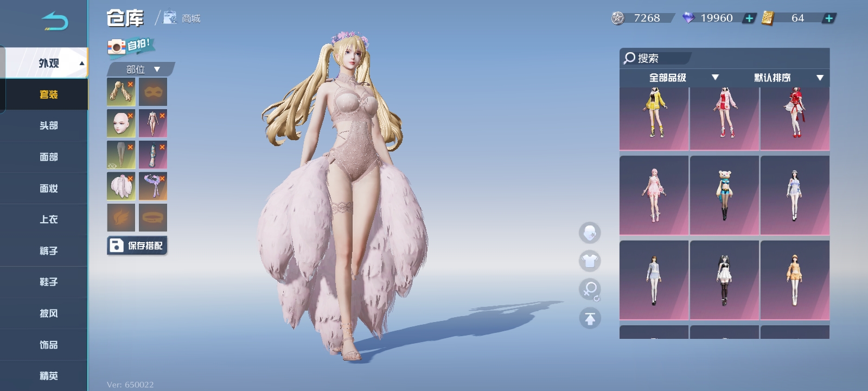Add more gold tickets with plus button

pyautogui.click(x=829, y=18)
